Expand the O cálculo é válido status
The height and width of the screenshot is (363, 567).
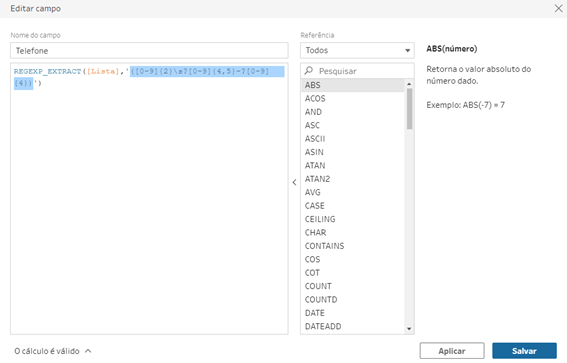click(x=53, y=351)
